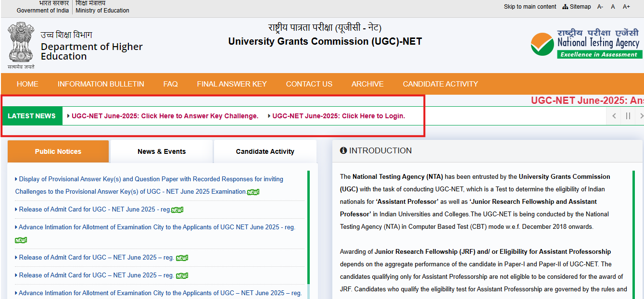Screen dimensions: 644x299
Task: Go to next news item arrow
Action: [640, 116]
